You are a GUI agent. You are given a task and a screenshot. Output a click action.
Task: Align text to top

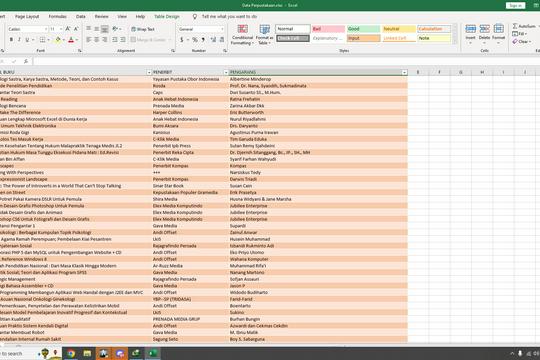(x=89, y=29)
